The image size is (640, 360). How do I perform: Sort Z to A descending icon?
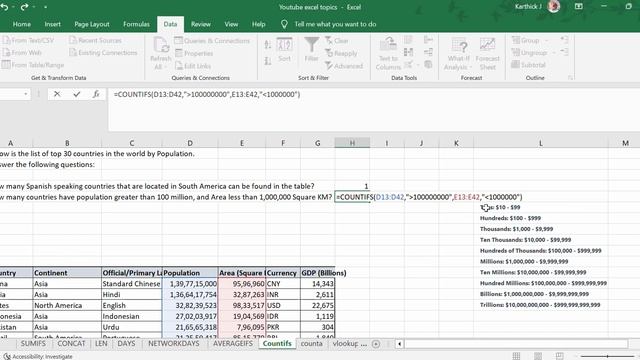coord(267,61)
